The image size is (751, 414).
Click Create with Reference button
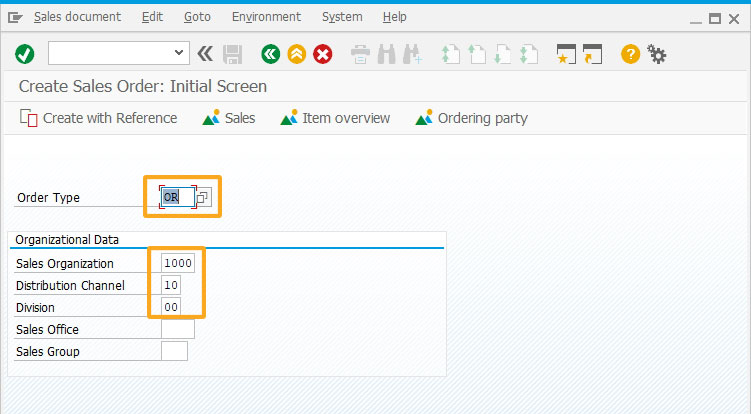pos(99,118)
